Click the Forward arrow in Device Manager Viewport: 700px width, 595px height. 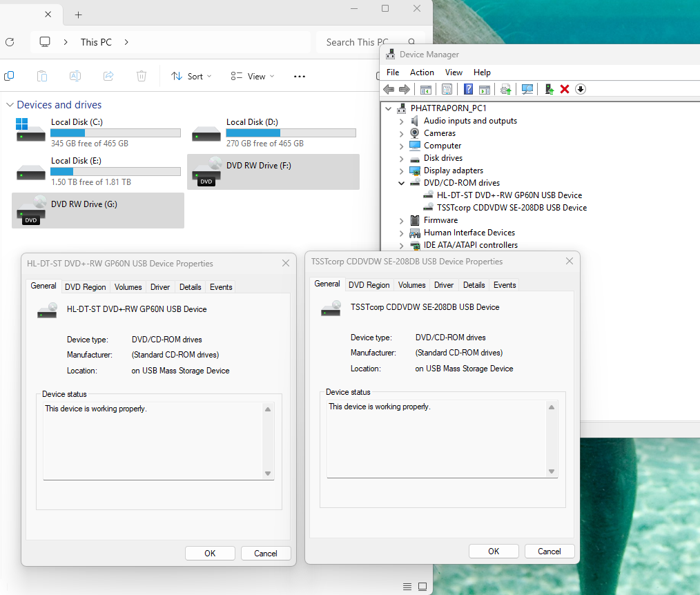(x=405, y=89)
